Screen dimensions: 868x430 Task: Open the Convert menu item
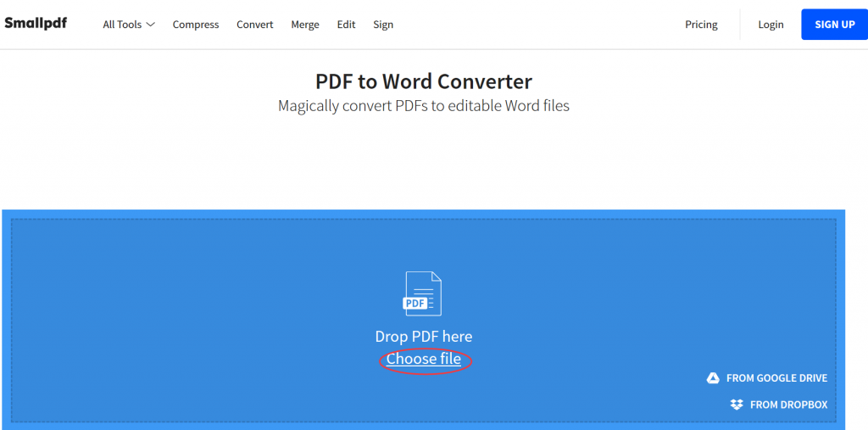pos(254,25)
